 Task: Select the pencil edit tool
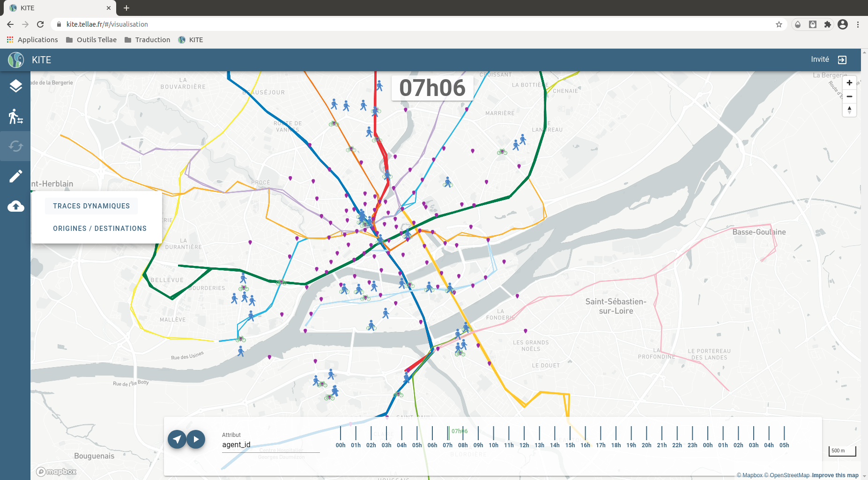tap(15, 176)
